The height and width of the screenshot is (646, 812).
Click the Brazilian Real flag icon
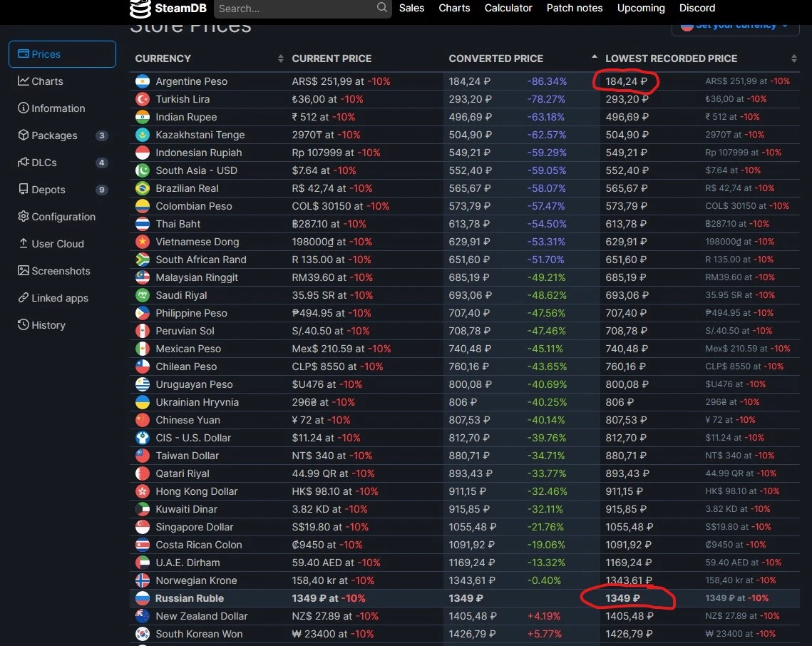point(143,188)
